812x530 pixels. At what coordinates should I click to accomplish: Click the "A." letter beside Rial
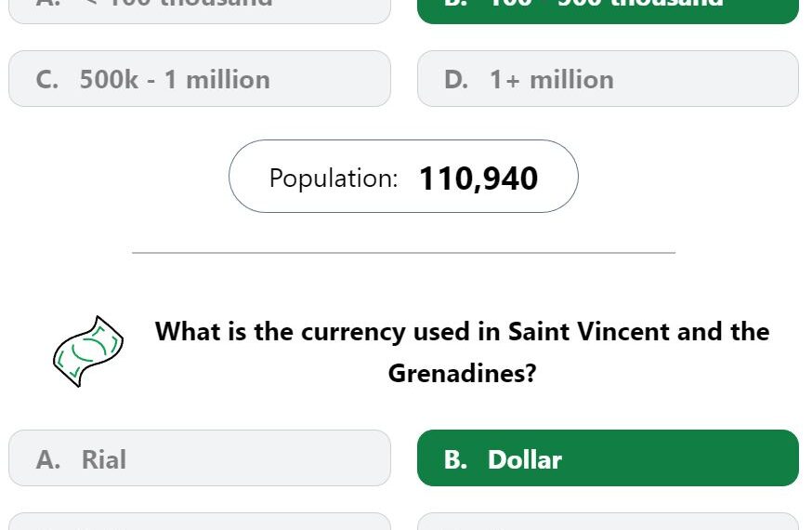[x=48, y=459]
